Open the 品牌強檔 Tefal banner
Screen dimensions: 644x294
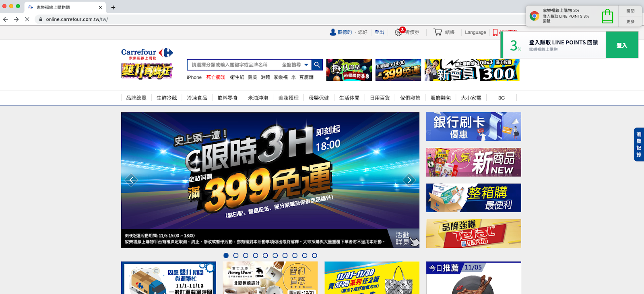click(x=474, y=234)
